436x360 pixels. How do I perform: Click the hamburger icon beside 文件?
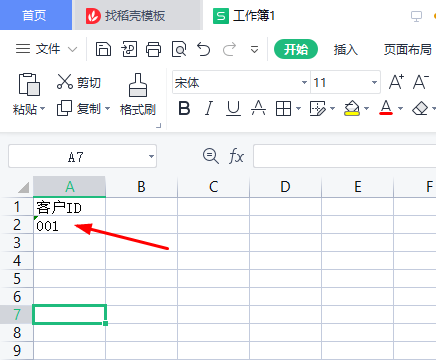click(x=23, y=49)
